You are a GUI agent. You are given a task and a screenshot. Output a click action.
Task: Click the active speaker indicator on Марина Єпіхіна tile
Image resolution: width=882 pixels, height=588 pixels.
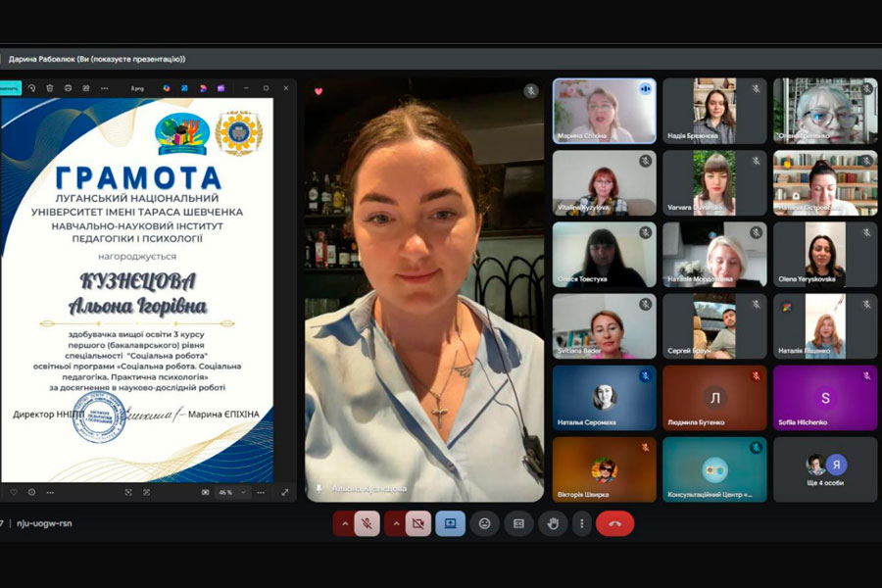(645, 89)
